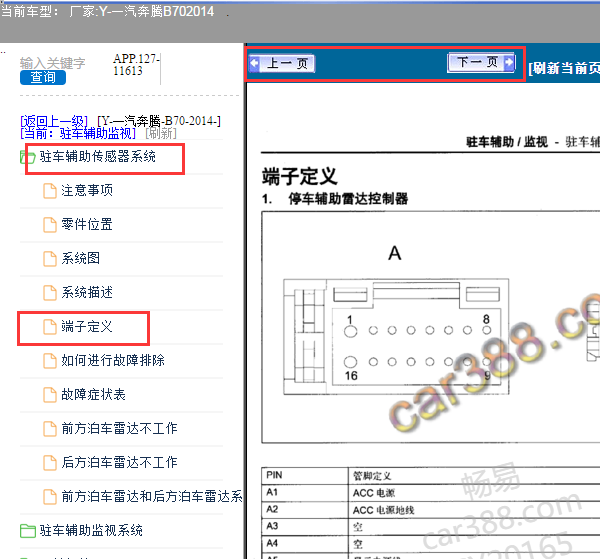Open 如何进行故障排除 document
The width and height of the screenshot is (600, 559).
tap(113, 360)
